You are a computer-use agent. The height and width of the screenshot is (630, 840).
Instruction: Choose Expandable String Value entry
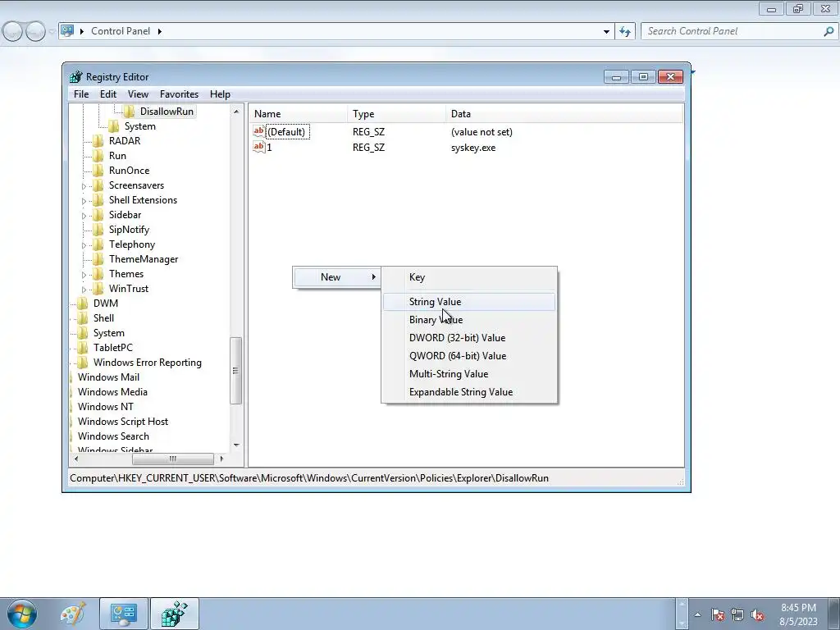pos(468,392)
